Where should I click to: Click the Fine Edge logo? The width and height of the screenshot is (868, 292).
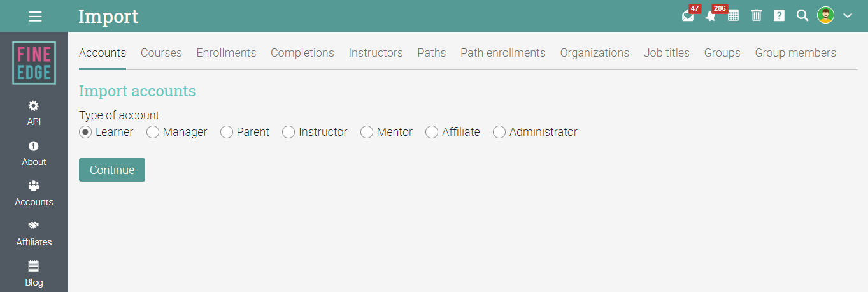click(x=34, y=63)
